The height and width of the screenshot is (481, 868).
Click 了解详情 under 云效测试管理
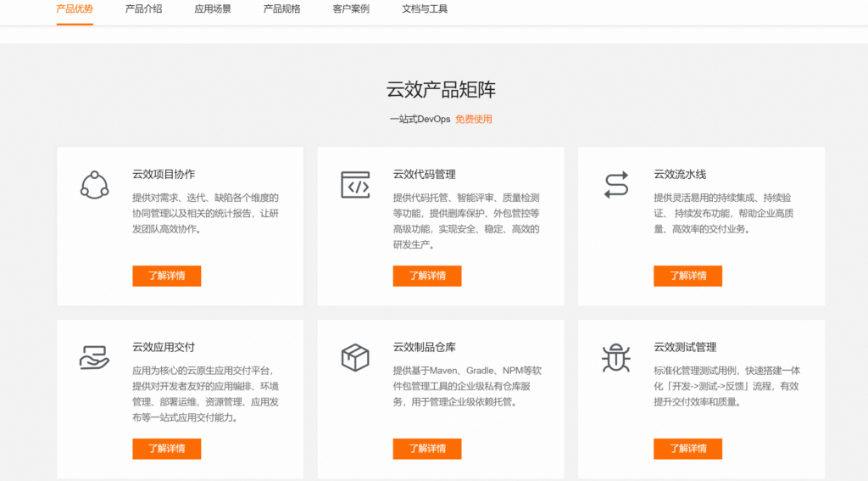coord(688,449)
